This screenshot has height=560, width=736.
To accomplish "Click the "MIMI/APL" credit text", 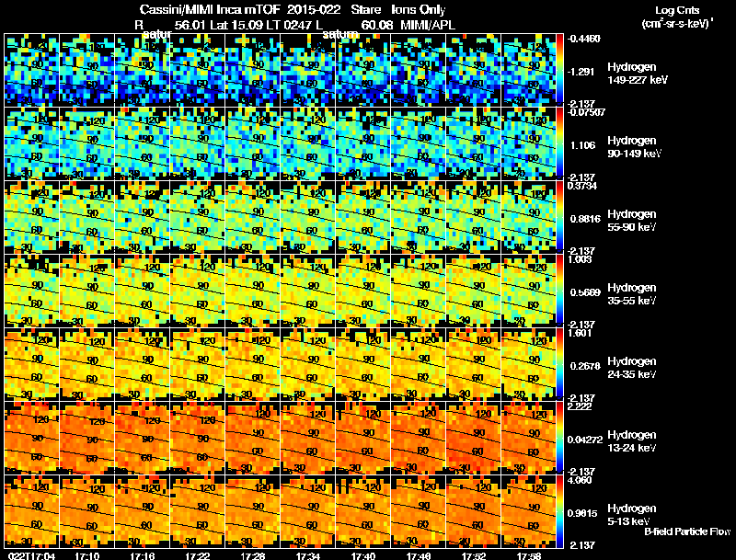I will (427, 25).
